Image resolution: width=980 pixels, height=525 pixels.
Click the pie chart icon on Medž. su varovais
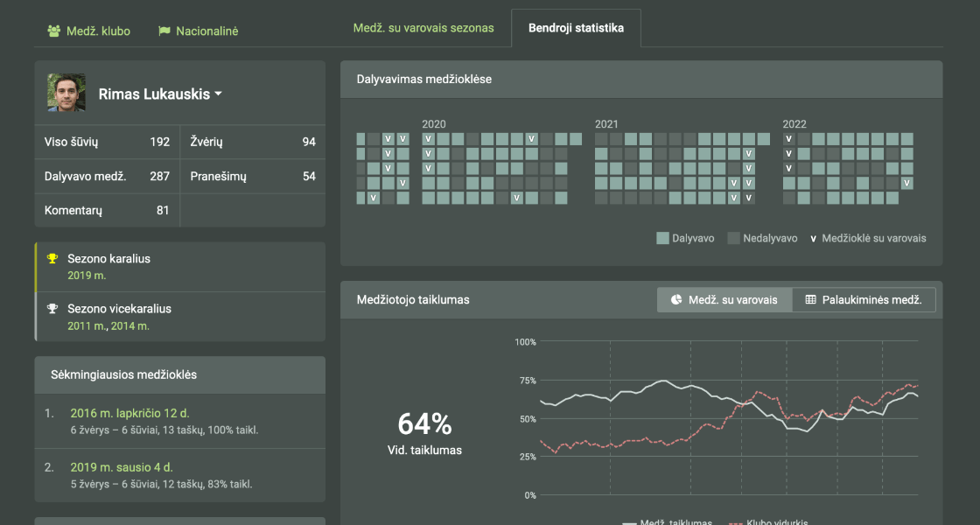[676, 299]
